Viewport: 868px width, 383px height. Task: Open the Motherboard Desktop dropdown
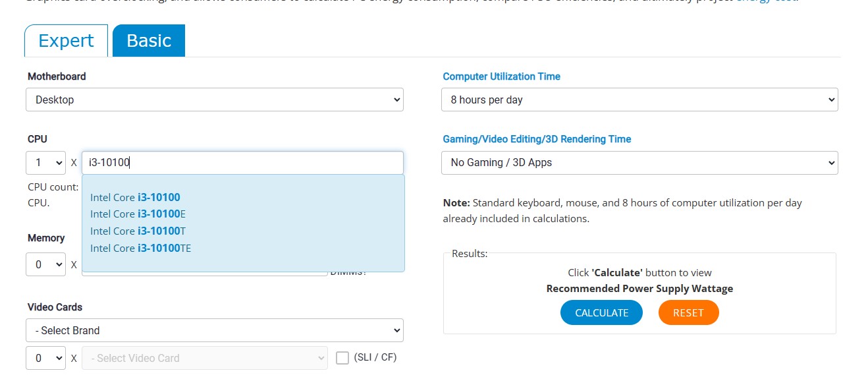215,100
